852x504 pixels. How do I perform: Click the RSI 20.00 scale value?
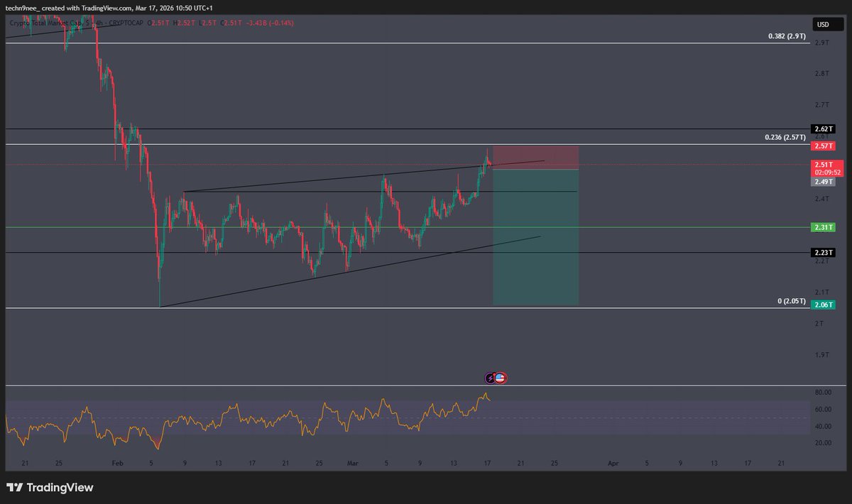pyautogui.click(x=823, y=442)
